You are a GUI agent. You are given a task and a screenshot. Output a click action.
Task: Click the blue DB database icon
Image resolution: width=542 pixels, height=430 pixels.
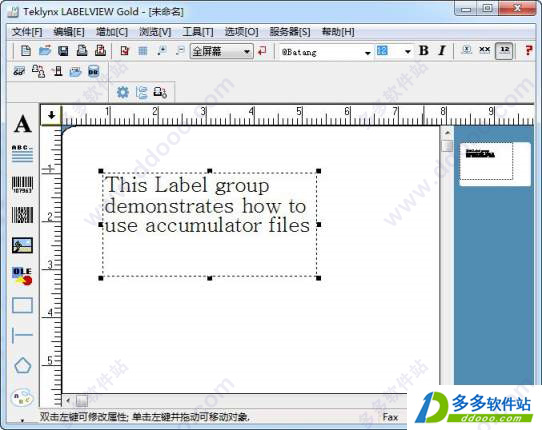pyautogui.click(x=93, y=72)
